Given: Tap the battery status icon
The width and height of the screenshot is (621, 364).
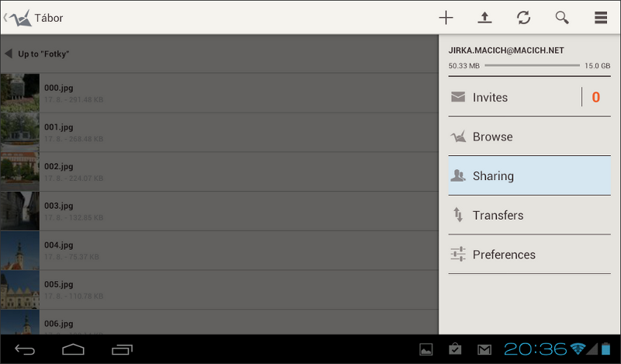Looking at the screenshot, I should (606, 348).
